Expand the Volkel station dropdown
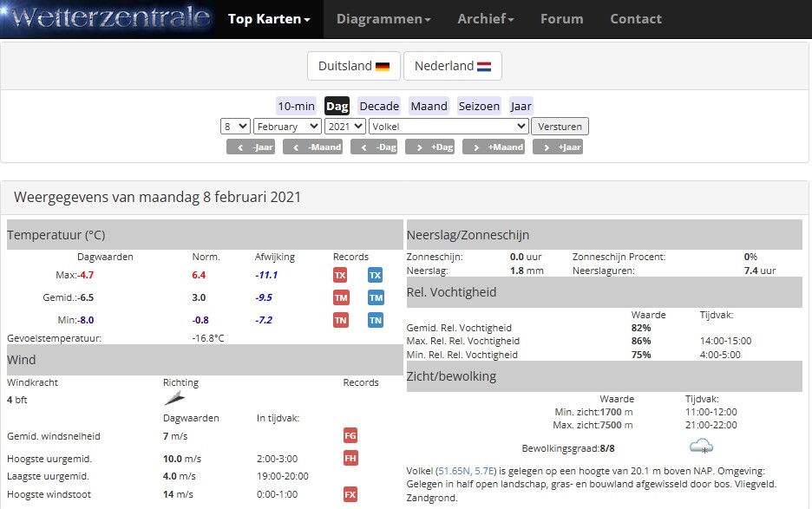This screenshot has height=509, width=812. [448, 127]
